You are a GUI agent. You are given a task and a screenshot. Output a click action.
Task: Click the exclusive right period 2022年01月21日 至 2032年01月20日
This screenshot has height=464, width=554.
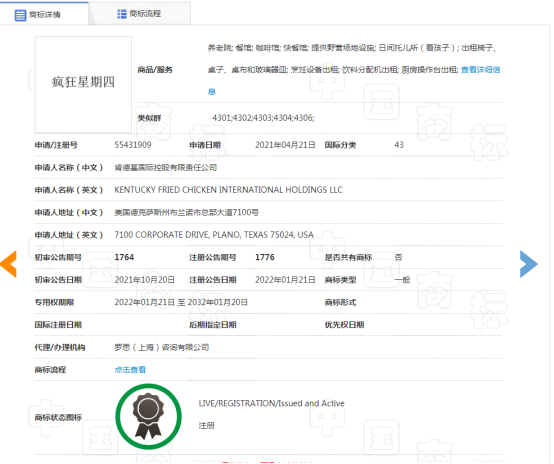(x=181, y=302)
